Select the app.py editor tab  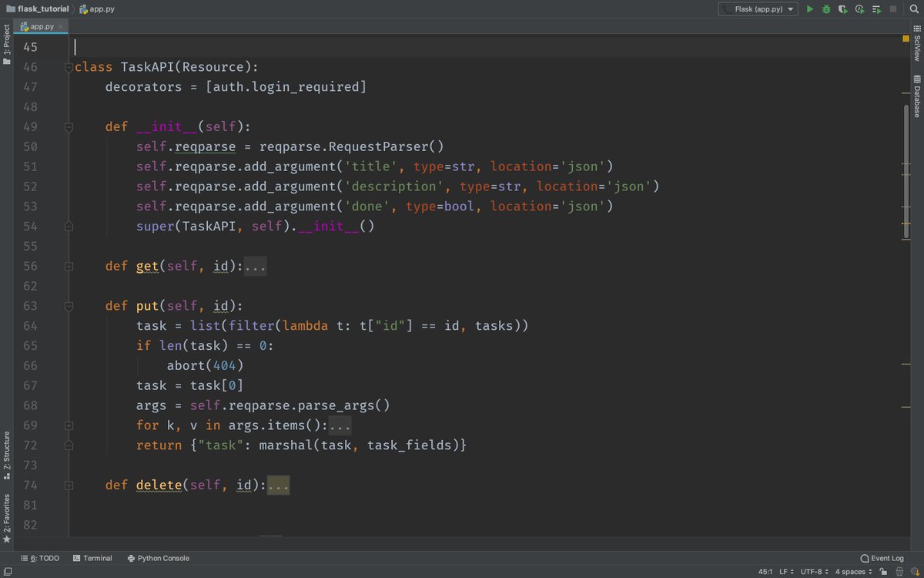pos(42,26)
